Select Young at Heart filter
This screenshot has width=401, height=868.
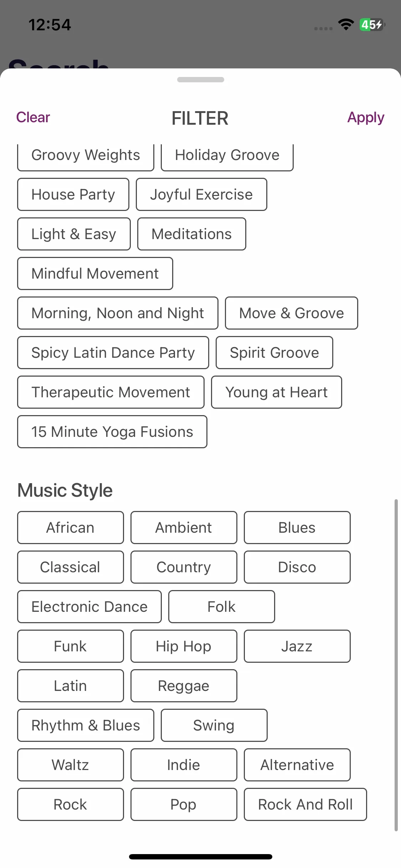point(277,392)
